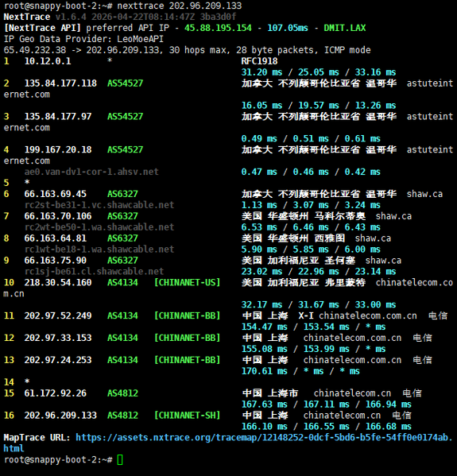
Task: Click hop 1 IP 10.12.0.1
Action: pyautogui.click(x=48, y=61)
